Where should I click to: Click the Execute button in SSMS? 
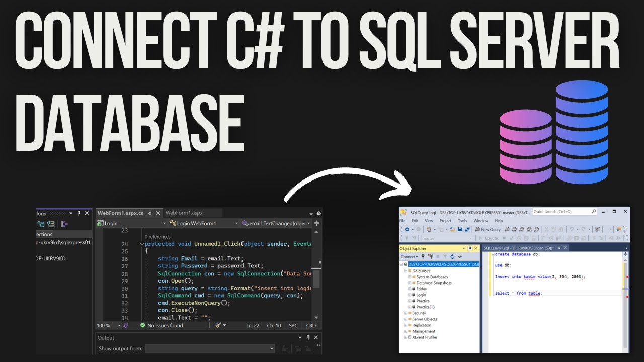489,238
